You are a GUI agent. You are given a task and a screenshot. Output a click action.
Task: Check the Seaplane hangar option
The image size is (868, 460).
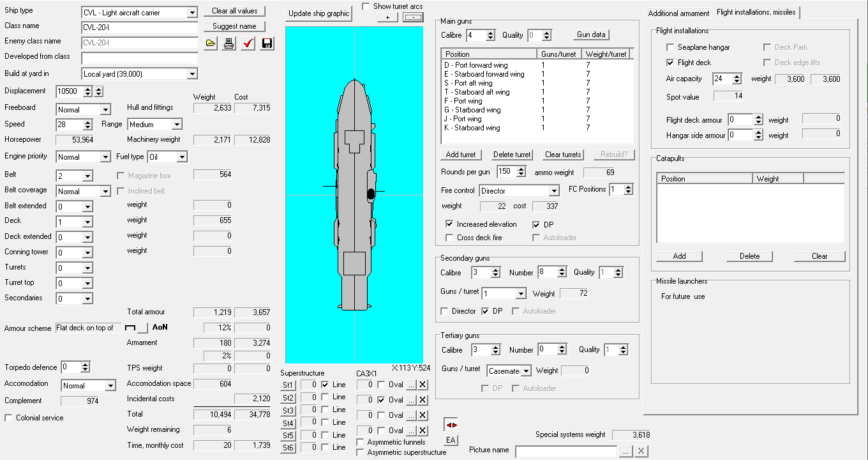(670, 47)
